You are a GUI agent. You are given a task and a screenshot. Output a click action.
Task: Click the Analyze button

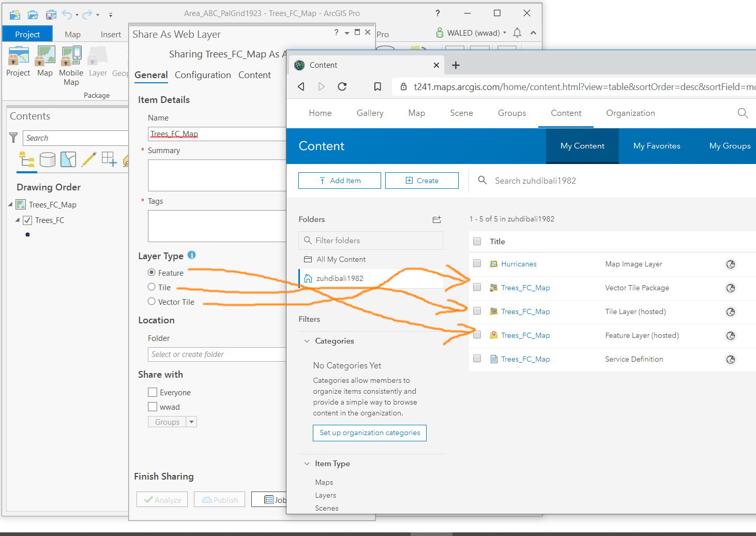click(x=162, y=500)
